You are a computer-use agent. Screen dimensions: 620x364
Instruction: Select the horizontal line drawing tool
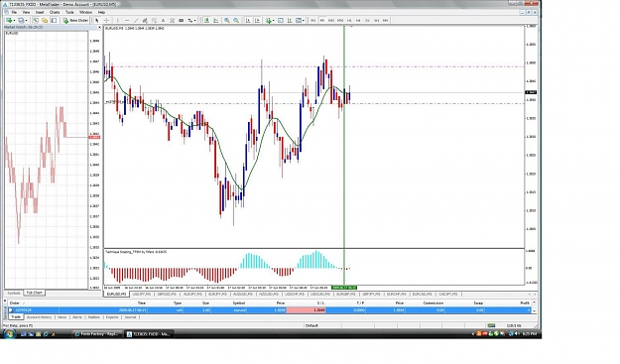click(127, 20)
